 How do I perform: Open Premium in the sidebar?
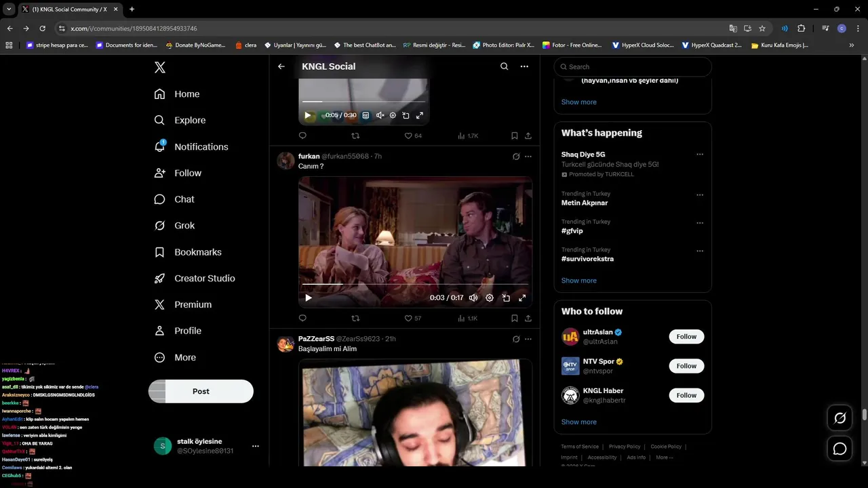pyautogui.click(x=183, y=305)
